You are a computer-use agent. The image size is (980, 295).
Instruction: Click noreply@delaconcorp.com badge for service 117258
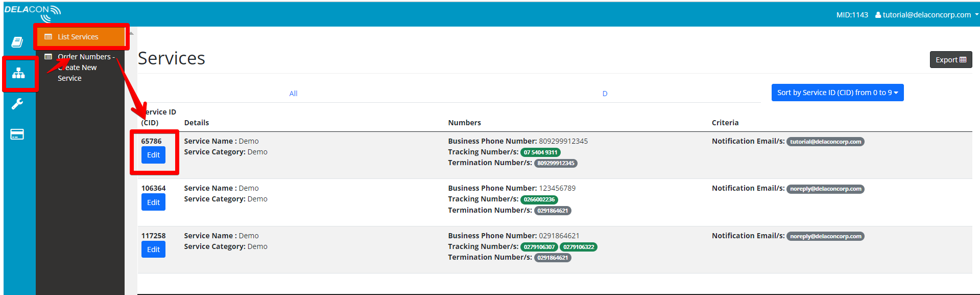pyautogui.click(x=825, y=236)
